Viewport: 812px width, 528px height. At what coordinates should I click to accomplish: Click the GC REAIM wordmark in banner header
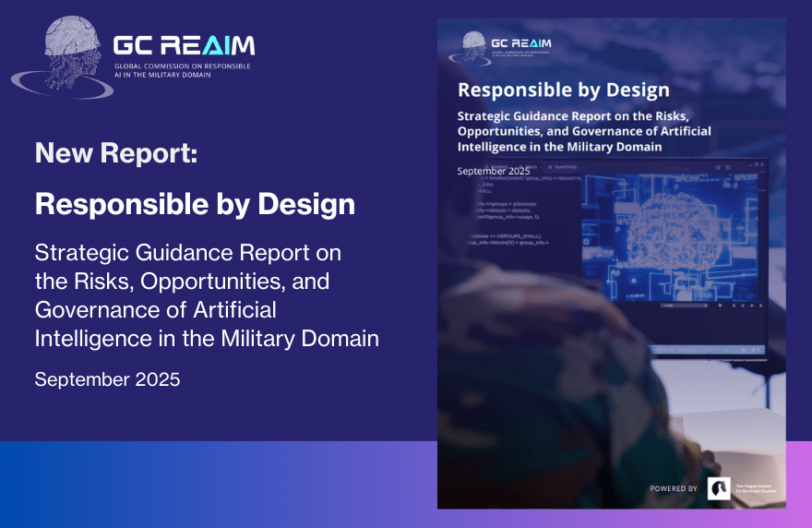tap(184, 46)
